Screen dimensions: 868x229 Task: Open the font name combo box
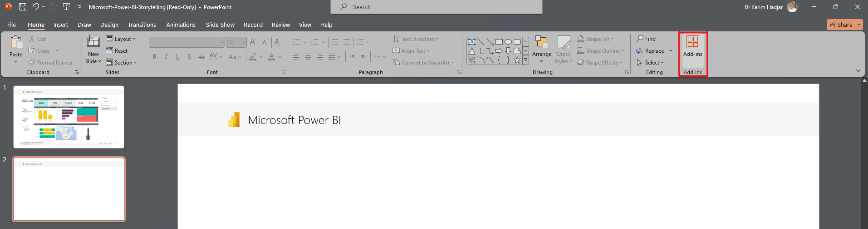click(x=187, y=42)
